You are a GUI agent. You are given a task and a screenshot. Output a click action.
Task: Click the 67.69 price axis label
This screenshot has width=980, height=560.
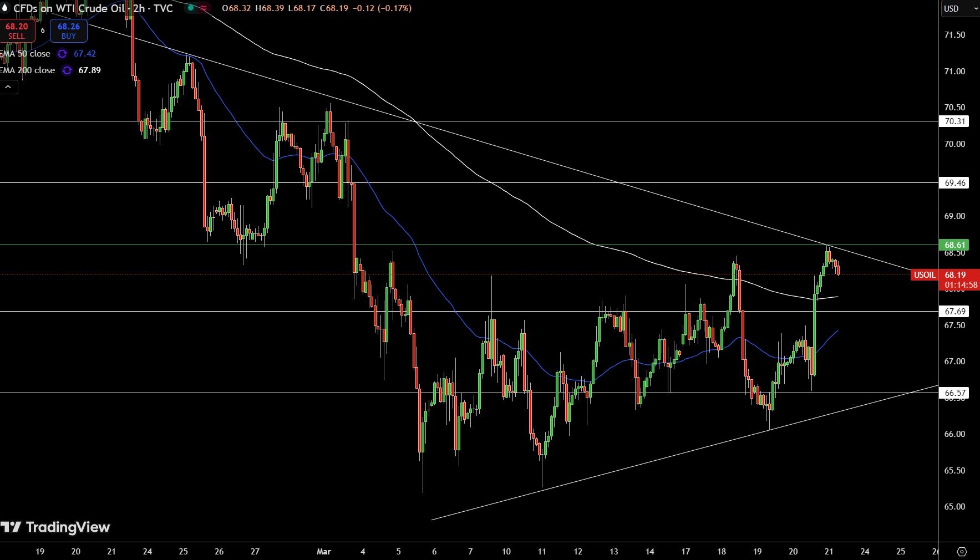(x=955, y=312)
